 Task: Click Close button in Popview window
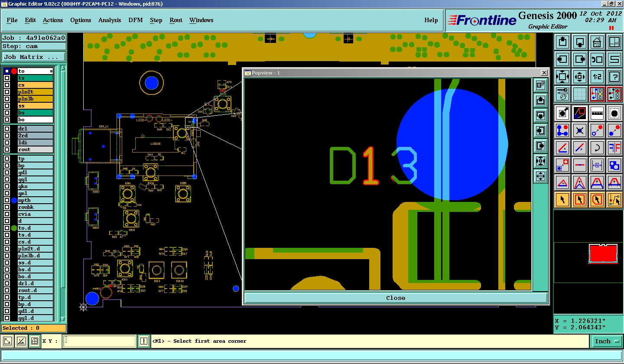click(x=396, y=298)
